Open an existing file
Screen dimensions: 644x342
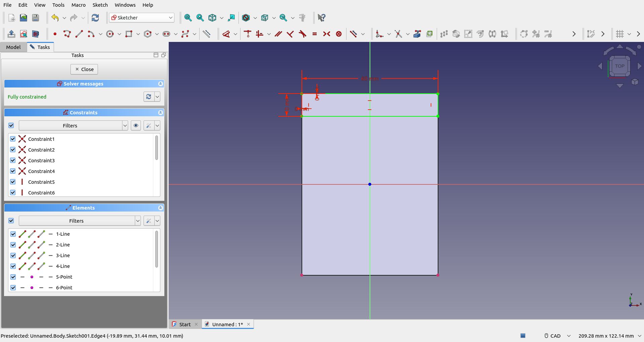click(23, 18)
